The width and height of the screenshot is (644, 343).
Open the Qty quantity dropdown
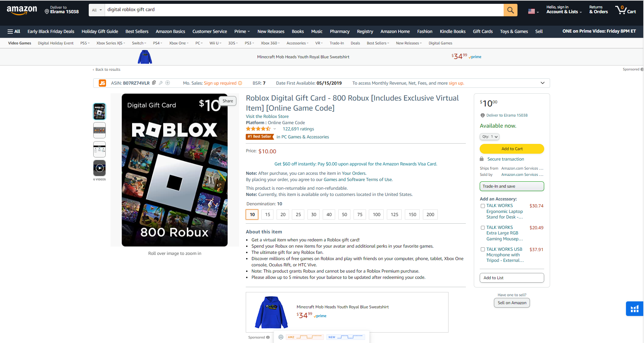pyautogui.click(x=489, y=137)
